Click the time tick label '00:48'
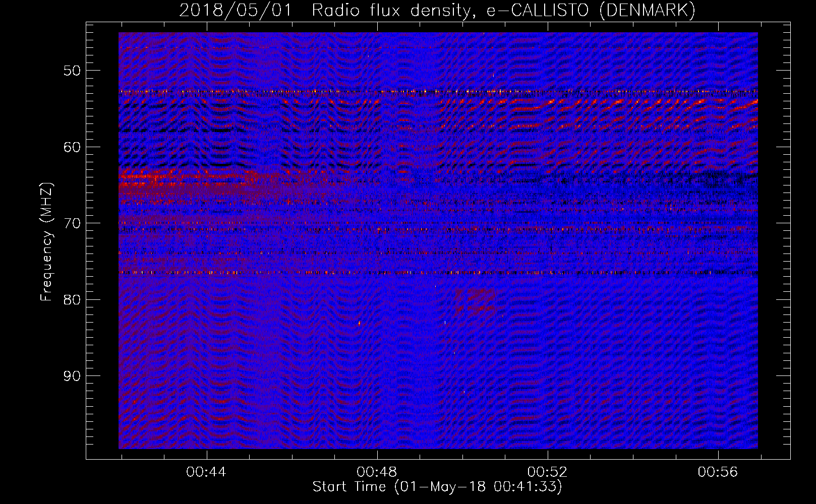 (377, 472)
